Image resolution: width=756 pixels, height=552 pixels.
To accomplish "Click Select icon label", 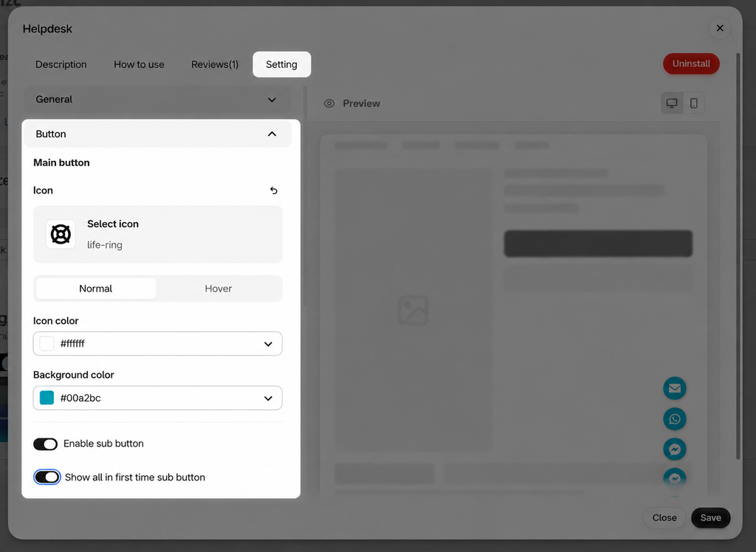I will (x=113, y=224).
